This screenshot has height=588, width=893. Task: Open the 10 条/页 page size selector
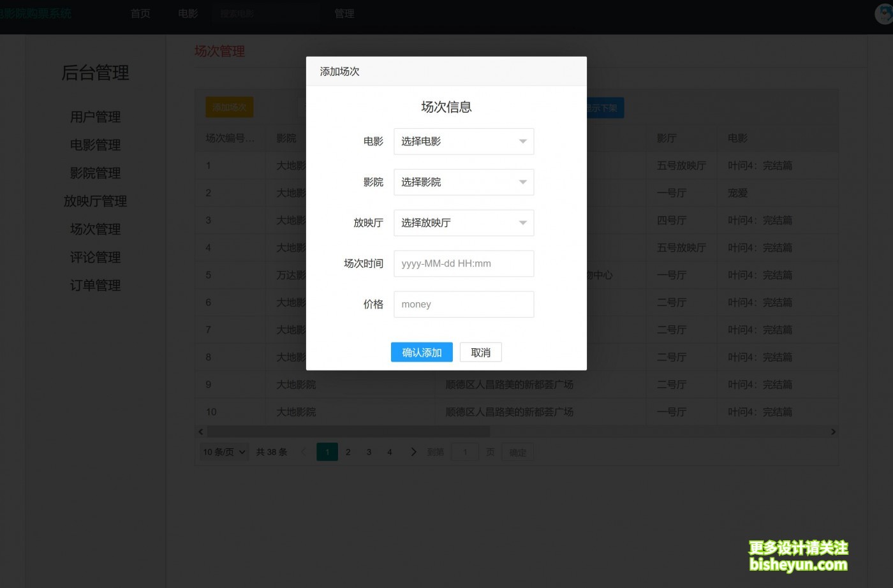pos(224,452)
